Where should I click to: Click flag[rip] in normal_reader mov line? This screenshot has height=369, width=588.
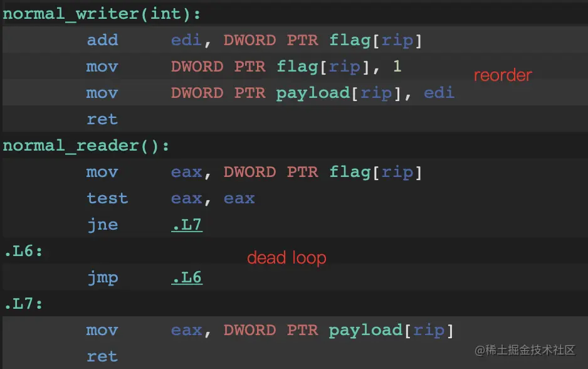click(375, 173)
